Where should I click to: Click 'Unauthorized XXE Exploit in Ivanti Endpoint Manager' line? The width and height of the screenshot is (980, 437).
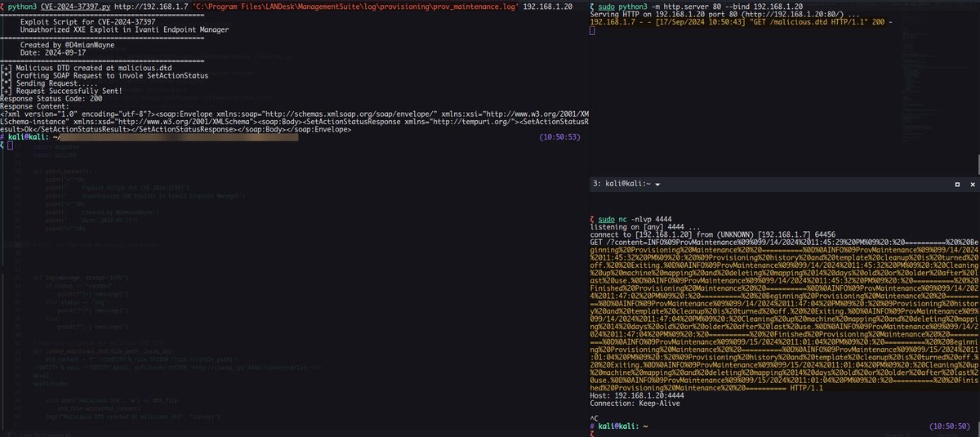123,29
